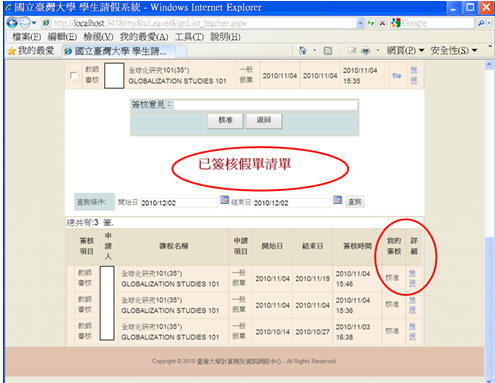The height and width of the screenshot is (383, 495).
Task: Open the 工具(T) menu
Action: 189,37
